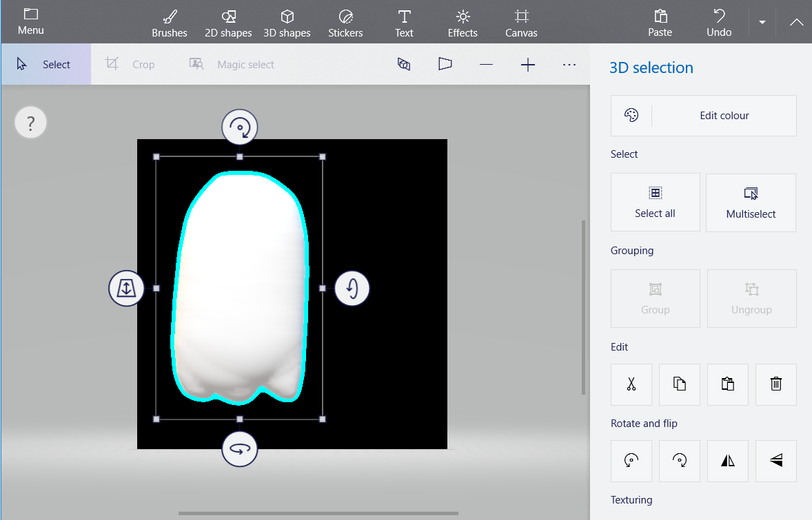Image resolution: width=812 pixels, height=520 pixels.
Task: Collapse the ribbon with the up chevron
Action: [x=796, y=22]
